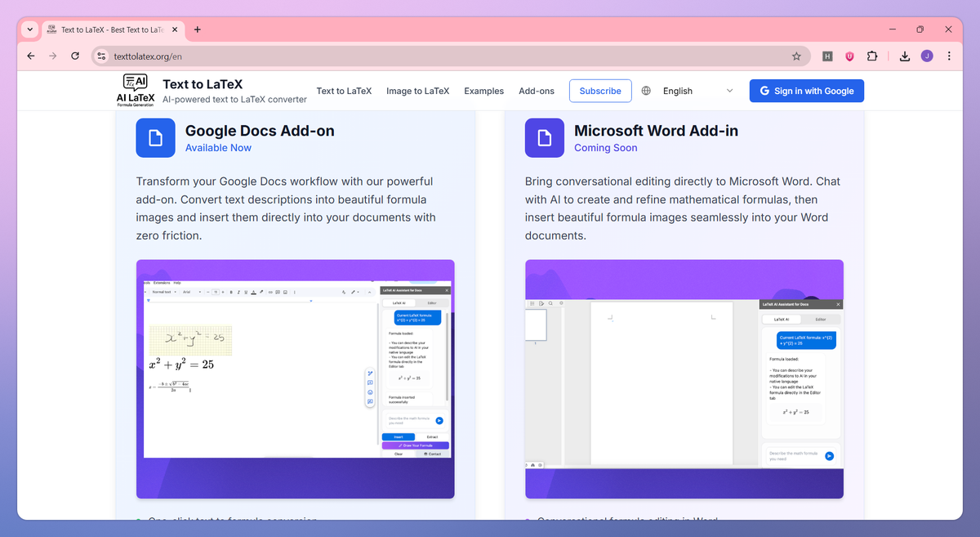The width and height of the screenshot is (980, 537).
Task: Open the H extension icon
Action: click(x=827, y=56)
